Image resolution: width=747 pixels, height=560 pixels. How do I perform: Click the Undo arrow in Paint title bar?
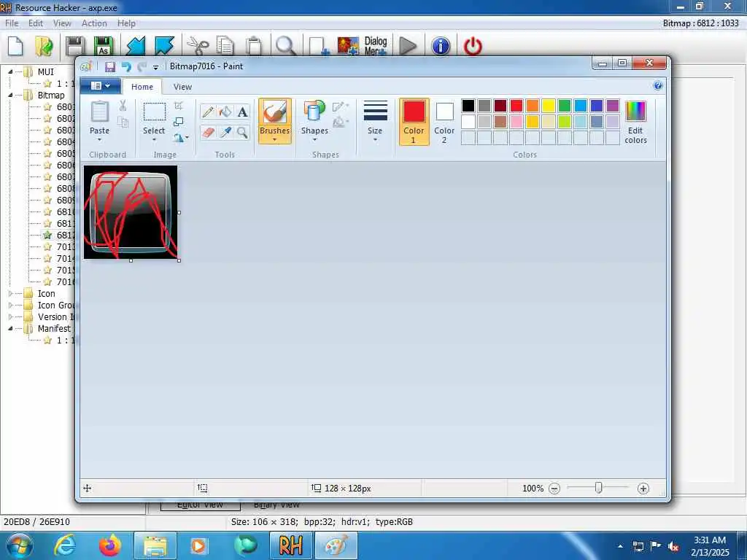tap(126, 66)
